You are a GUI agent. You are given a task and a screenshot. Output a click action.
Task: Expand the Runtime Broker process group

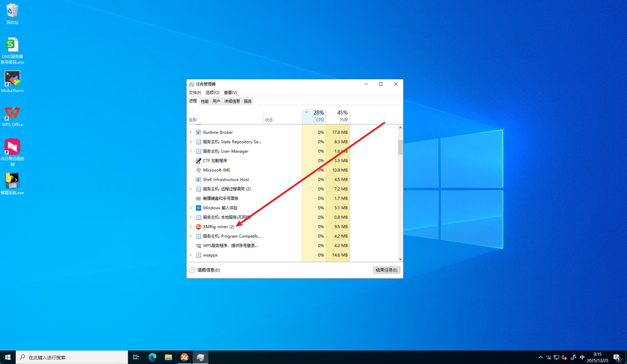point(191,132)
